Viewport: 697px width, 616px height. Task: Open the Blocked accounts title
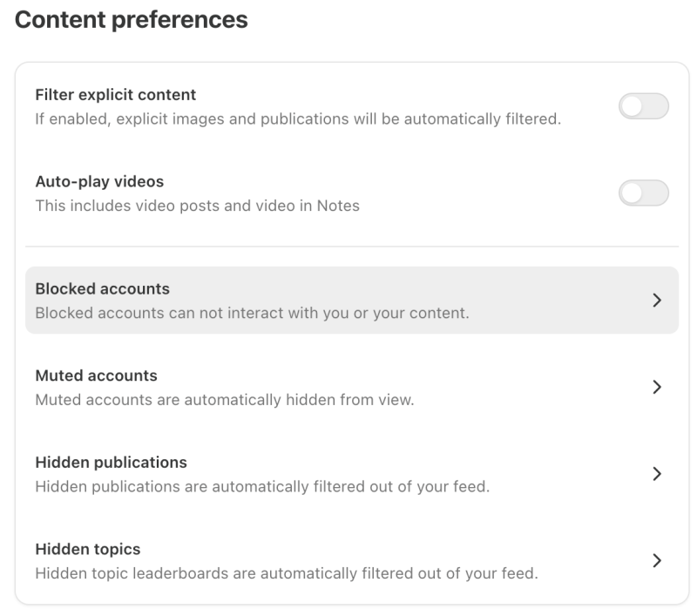(x=102, y=289)
